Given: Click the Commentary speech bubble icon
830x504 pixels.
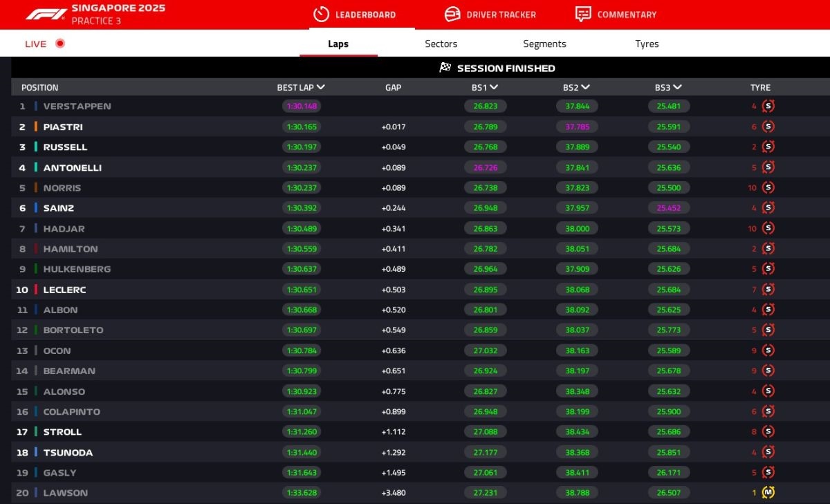Looking at the screenshot, I should click(x=583, y=14).
